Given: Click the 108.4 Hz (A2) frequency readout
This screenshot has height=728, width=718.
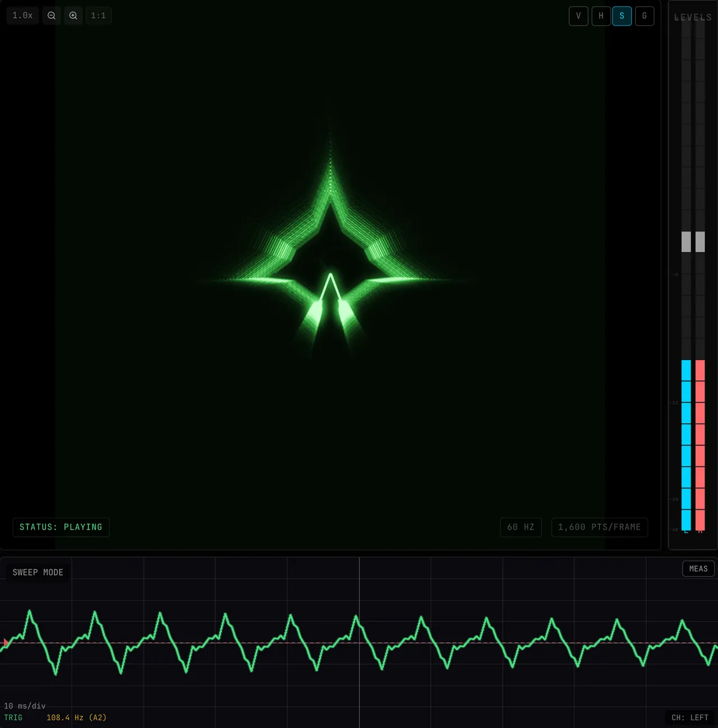Looking at the screenshot, I should click(x=76, y=718).
